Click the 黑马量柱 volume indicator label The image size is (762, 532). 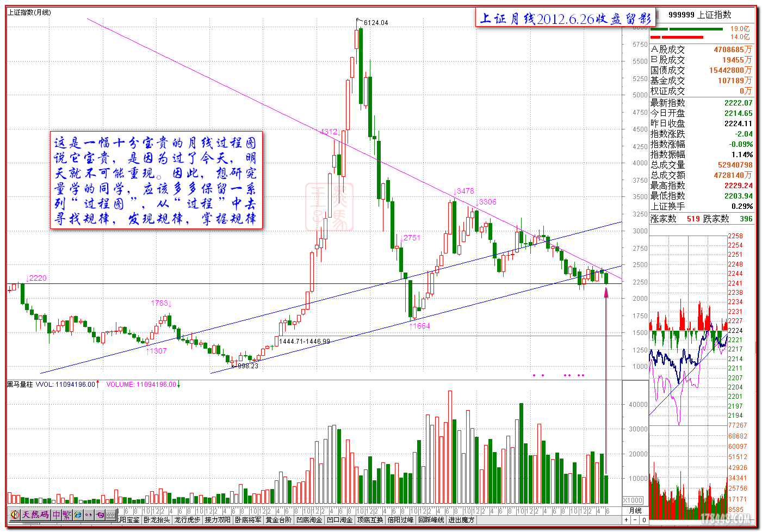tap(20, 384)
